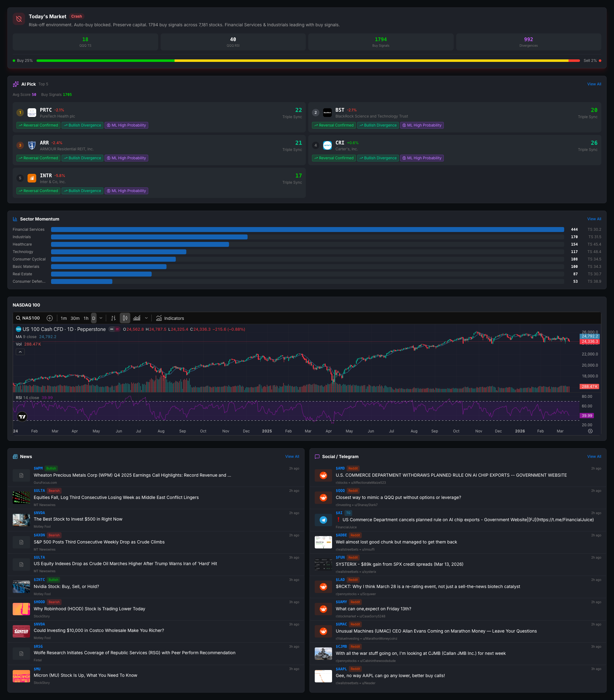Add a comparison symbol with the plus icon
The width and height of the screenshot is (614, 700).
49,318
